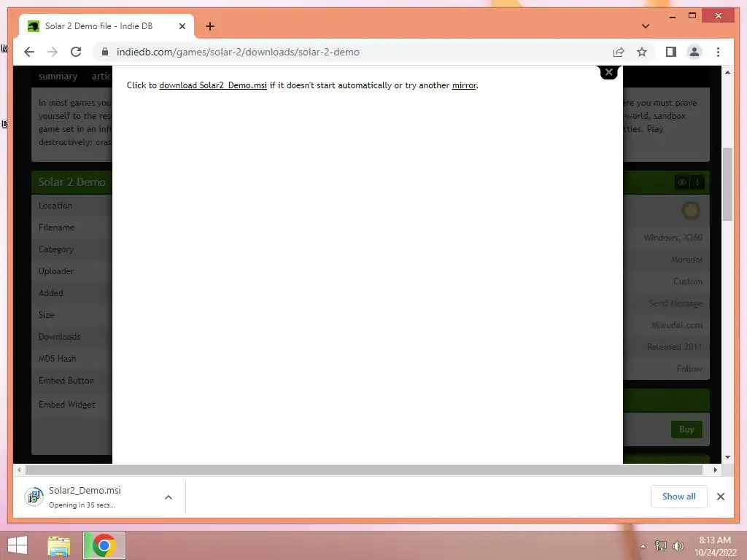This screenshot has width=747, height=560.
Task: Open network status tray icon
Action: pyautogui.click(x=661, y=546)
